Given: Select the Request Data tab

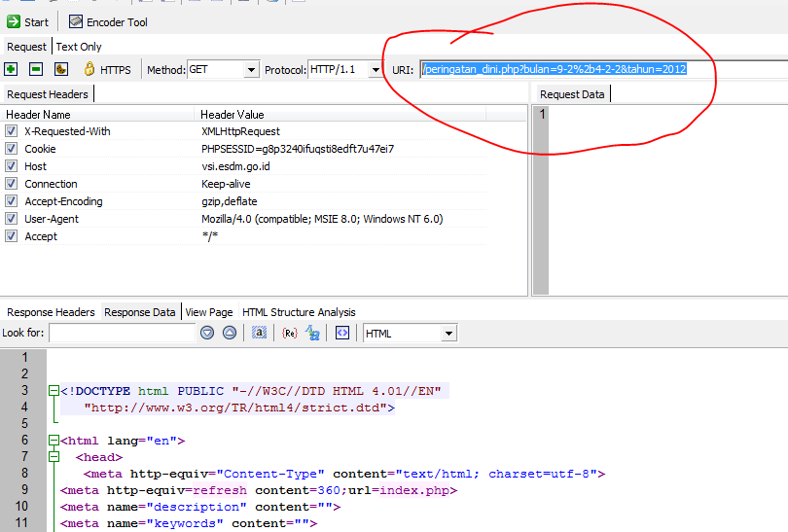Looking at the screenshot, I should click(x=572, y=94).
